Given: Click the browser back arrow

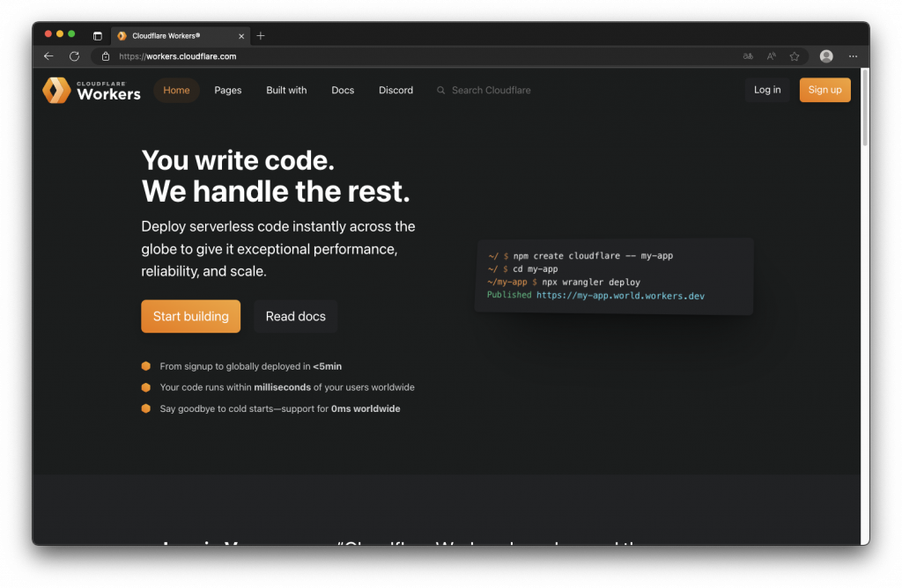Looking at the screenshot, I should click(x=48, y=56).
